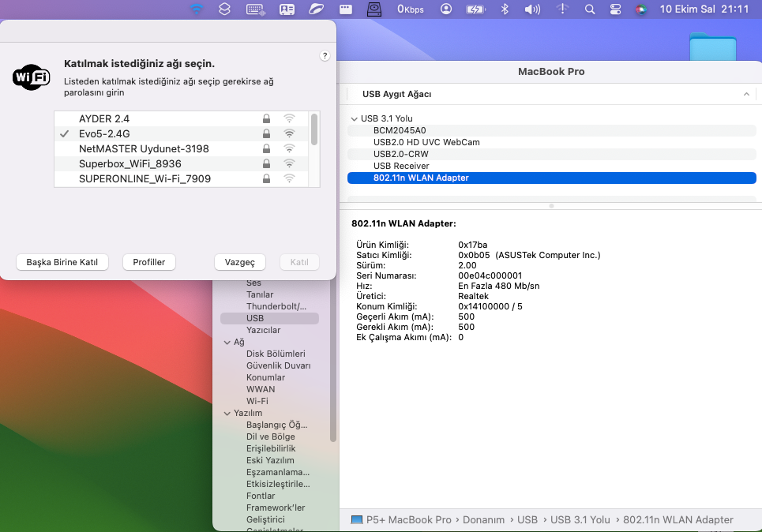The width and height of the screenshot is (762, 532).
Task: Select the 802.11n WLAN Adapter row
Action: (552, 178)
